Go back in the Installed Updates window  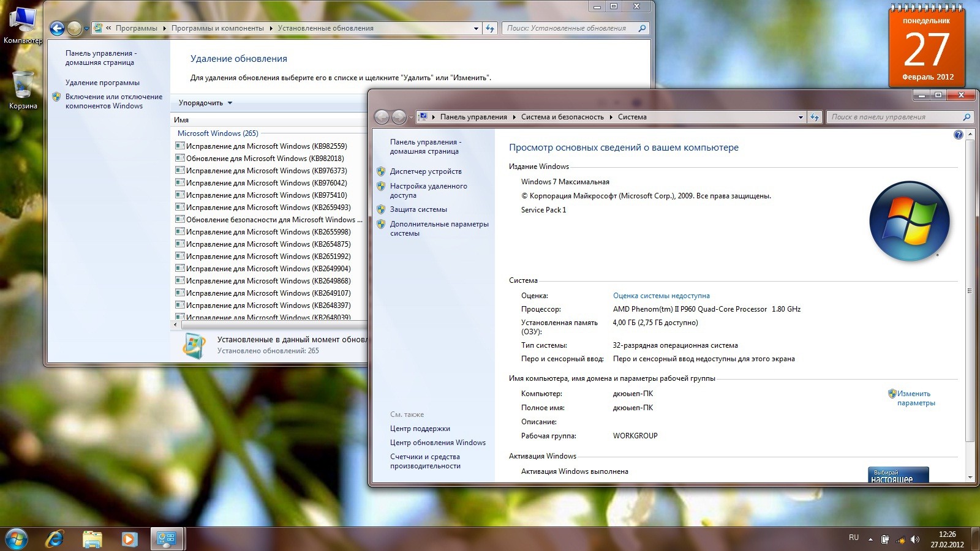(57, 28)
